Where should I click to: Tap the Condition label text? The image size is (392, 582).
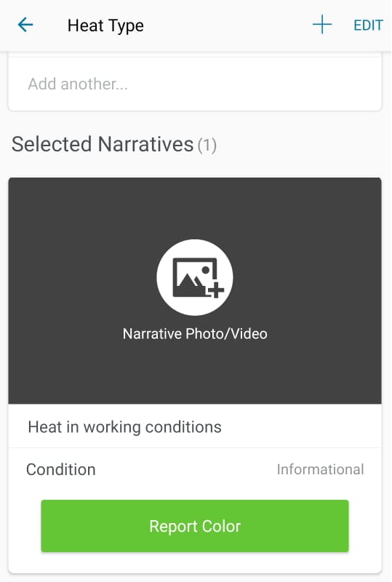[x=61, y=469]
